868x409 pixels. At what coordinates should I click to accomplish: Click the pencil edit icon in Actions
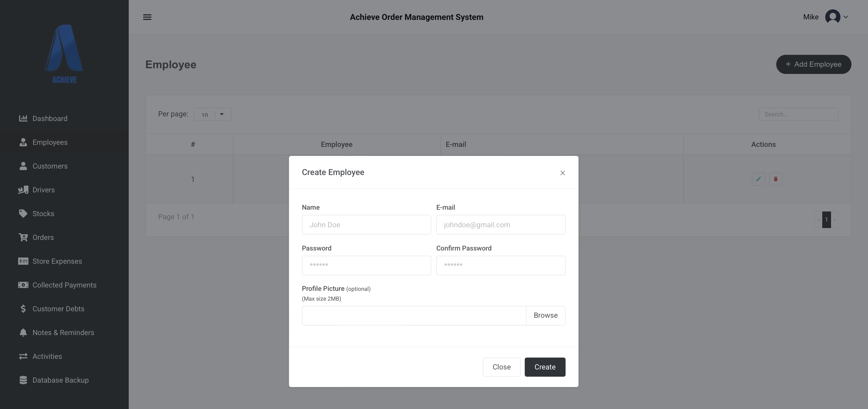click(x=758, y=179)
